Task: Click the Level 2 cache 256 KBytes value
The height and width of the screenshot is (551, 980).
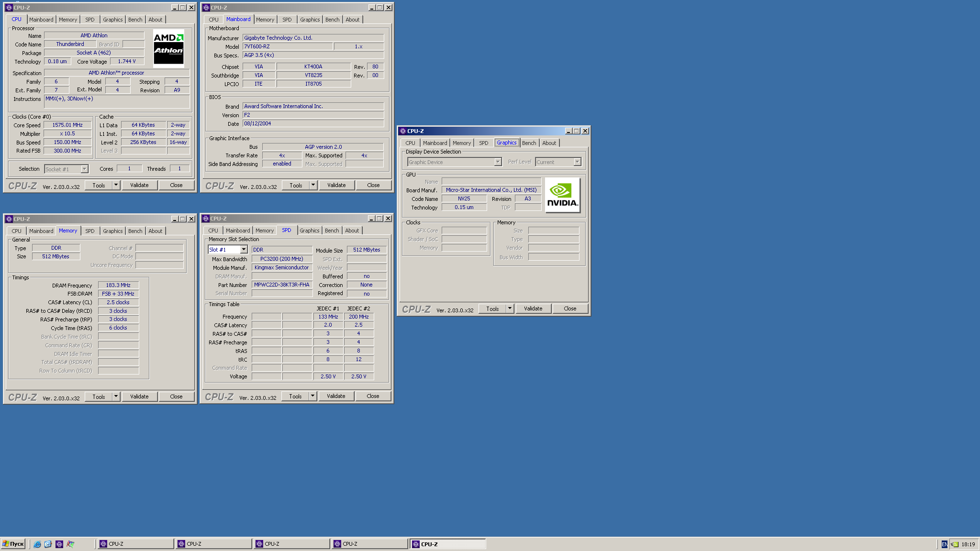Action: click(143, 142)
